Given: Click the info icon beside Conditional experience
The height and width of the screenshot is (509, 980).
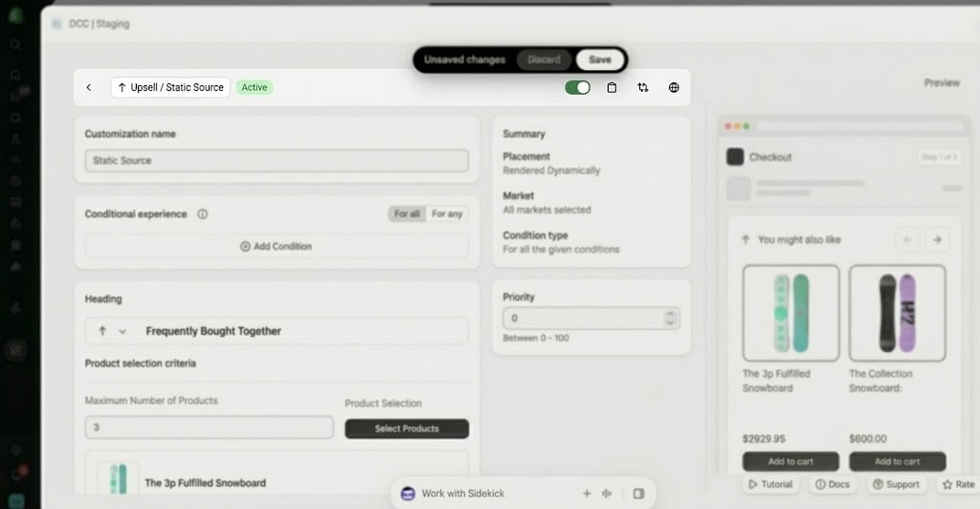Looking at the screenshot, I should 203,213.
